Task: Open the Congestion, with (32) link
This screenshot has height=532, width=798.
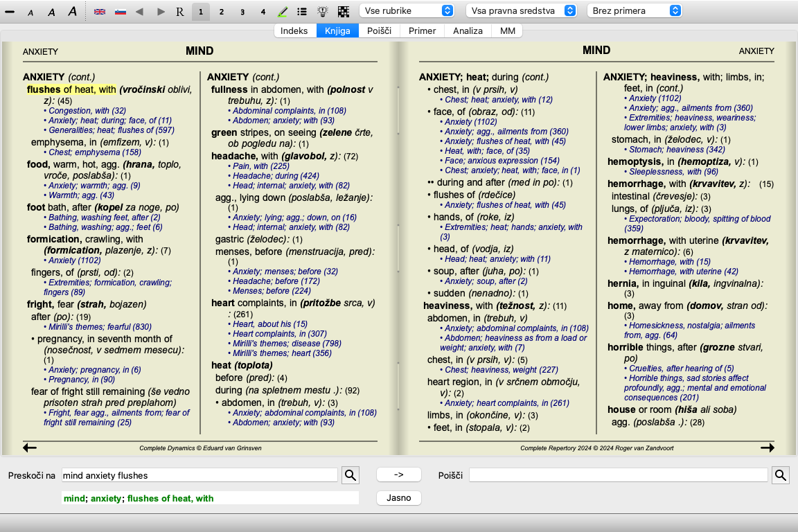Action: pos(87,111)
